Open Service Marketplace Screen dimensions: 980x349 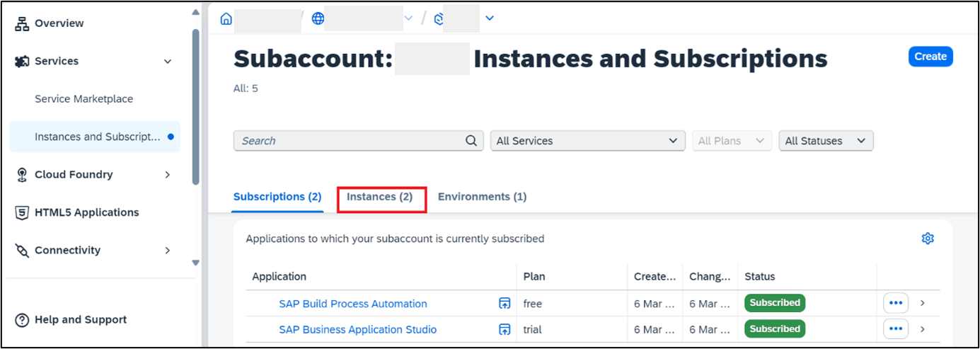(x=83, y=99)
